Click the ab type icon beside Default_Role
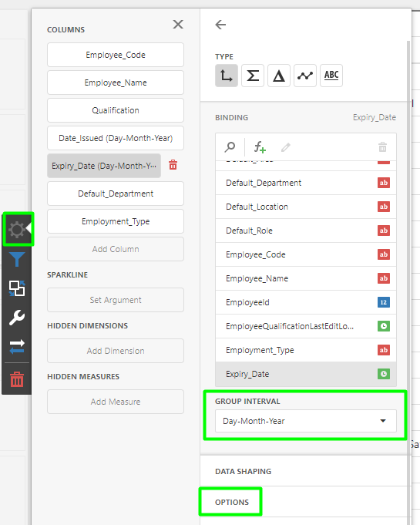This screenshot has height=525, width=420. pos(384,231)
